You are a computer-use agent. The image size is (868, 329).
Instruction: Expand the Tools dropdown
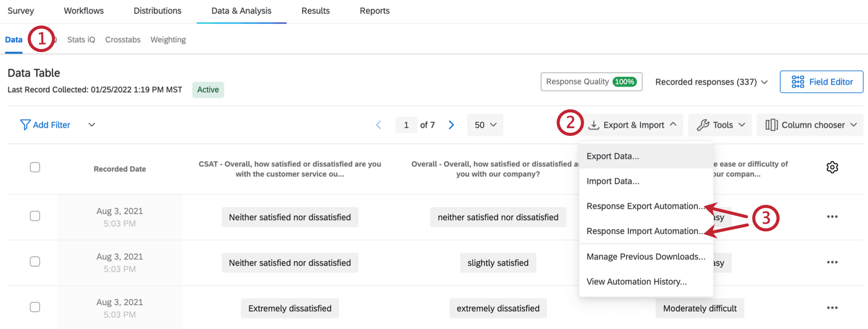[720, 125]
